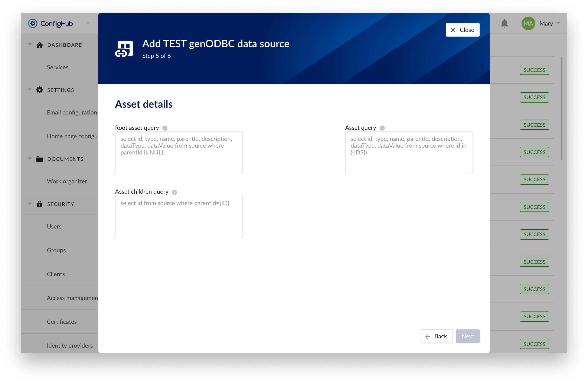
Task: Click info icon beside Asset children query
Action: (x=174, y=192)
